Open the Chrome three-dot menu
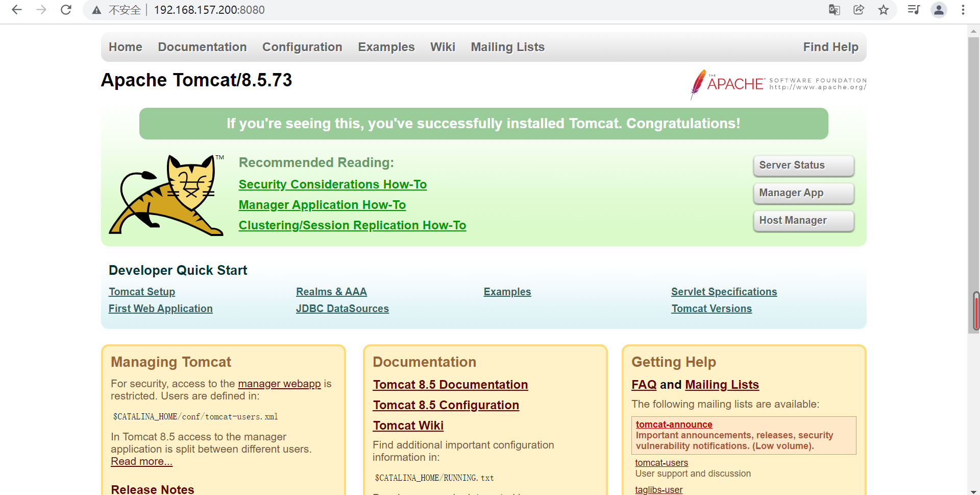The image size is (980, 495). click(963, 10)
